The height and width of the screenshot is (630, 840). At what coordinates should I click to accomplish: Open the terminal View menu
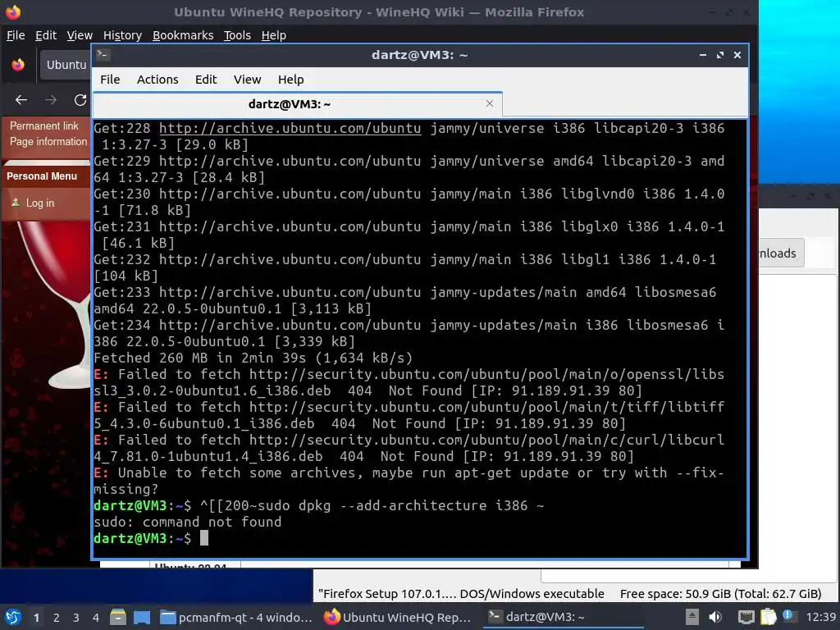click(247, 80)
